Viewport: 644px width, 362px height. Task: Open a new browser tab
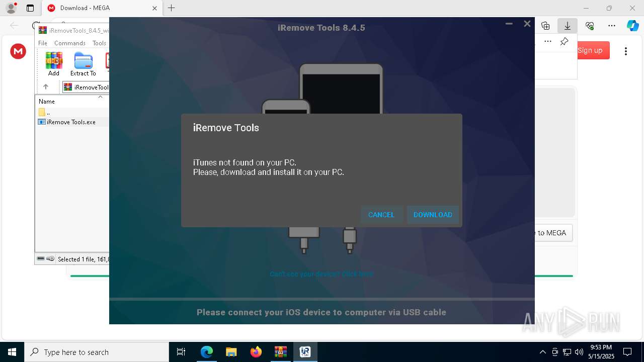[172, 8]
